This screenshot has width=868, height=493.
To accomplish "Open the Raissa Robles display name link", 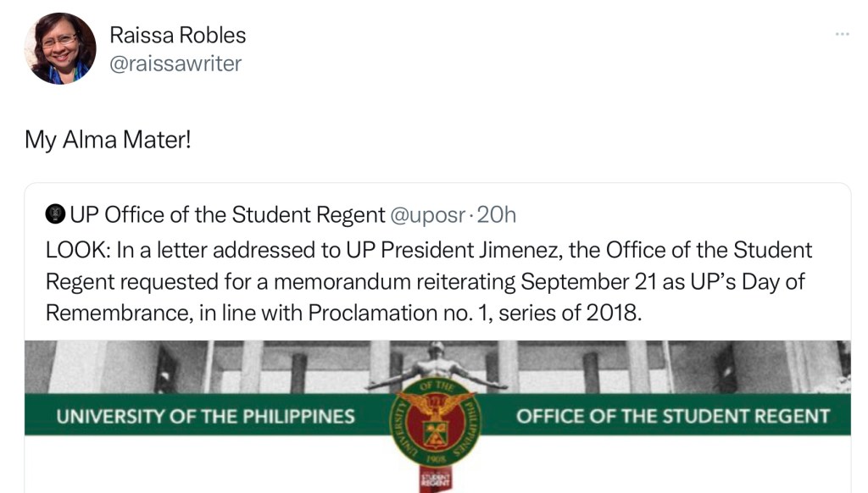I will (178, 36).
